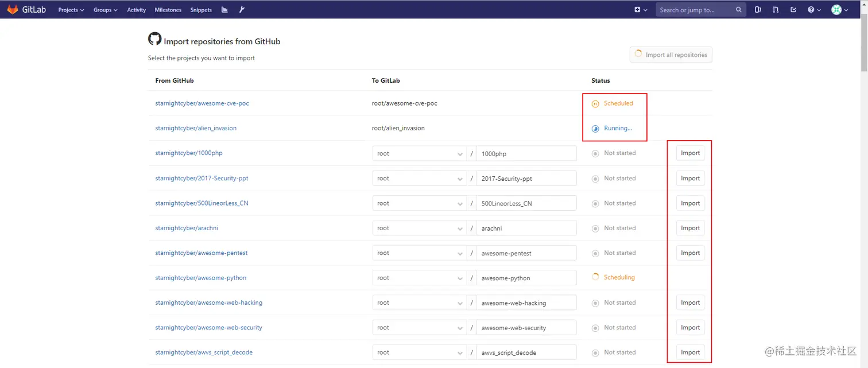Expand the namespace dropdown for arachni
This screenshot has width=868, height=368.
point(420,228)
